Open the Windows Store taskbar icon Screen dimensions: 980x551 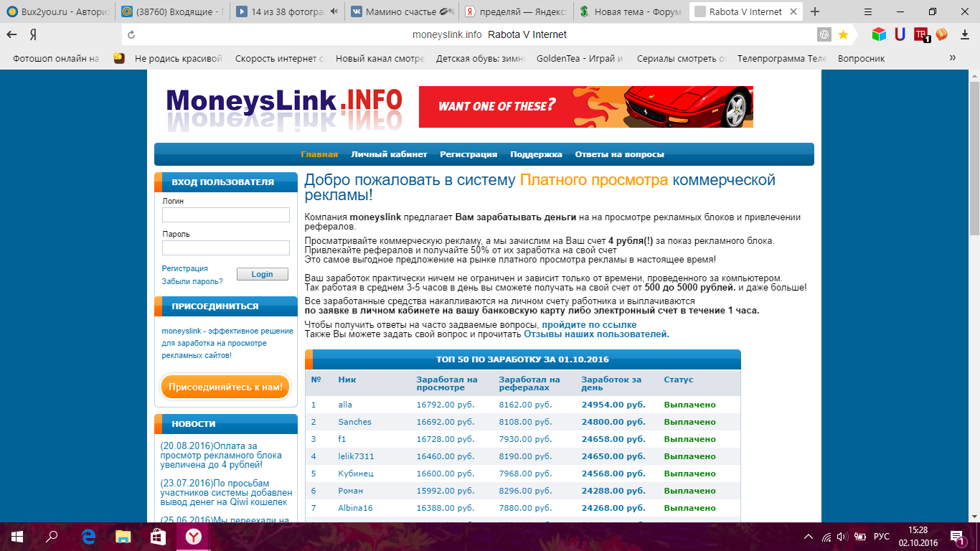[x=159, y=536]
